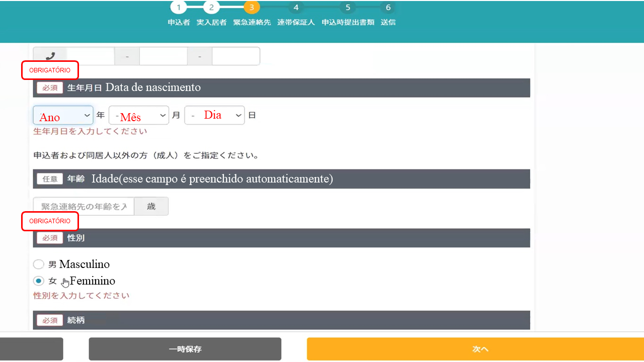The height and width of the screenshot is (362, 644).
Task: Click the age (年齢) input field
Action: (x=84, y=206)
